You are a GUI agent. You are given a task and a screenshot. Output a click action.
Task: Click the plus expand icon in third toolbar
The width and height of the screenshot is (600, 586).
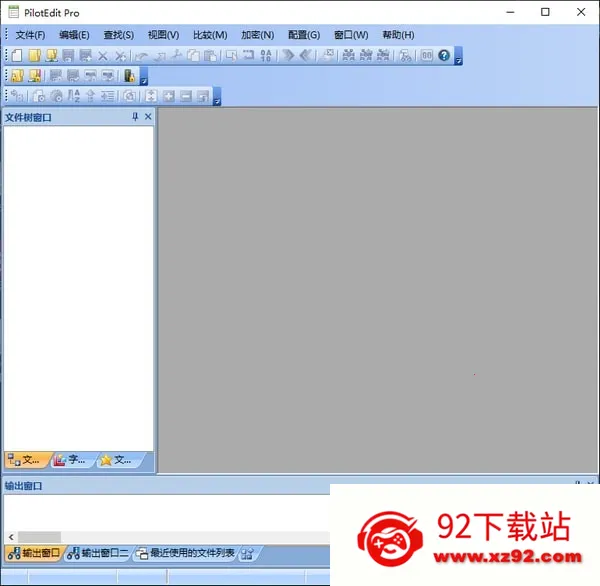(x=169, y=96)
